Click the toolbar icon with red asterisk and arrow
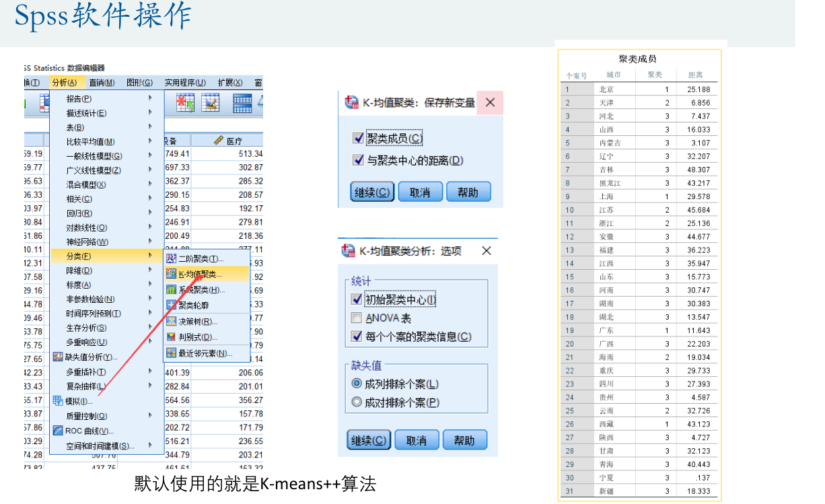Screen dimensions: 825x504 (x=185, y=103)
